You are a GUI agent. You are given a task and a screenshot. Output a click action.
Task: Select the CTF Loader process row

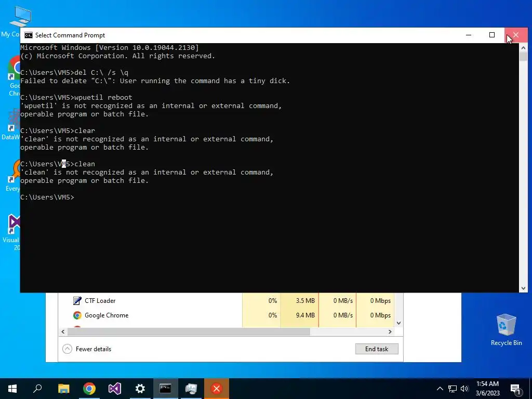pyautogui.click(x=227, y=301)
